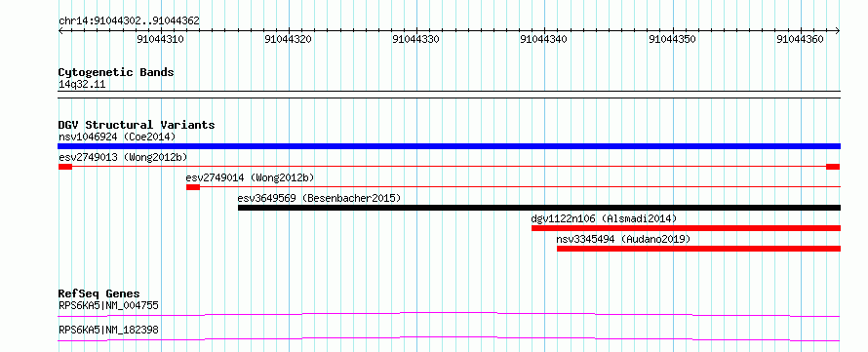This screenshot has height=352, width=868.
Task: Select nsv3345494 (Audano2019) label
Action: (623, 239)
